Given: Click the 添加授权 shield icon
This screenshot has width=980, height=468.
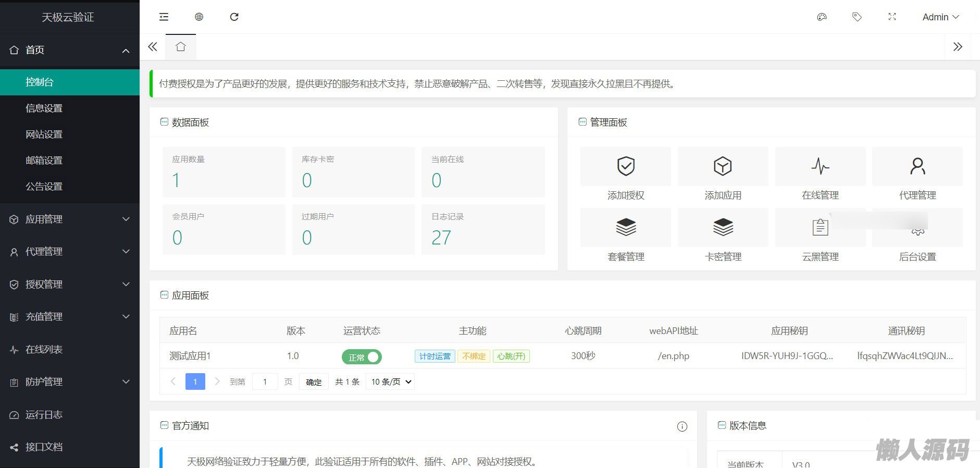Looking at the screenshot, I should (x=625, y=166).
